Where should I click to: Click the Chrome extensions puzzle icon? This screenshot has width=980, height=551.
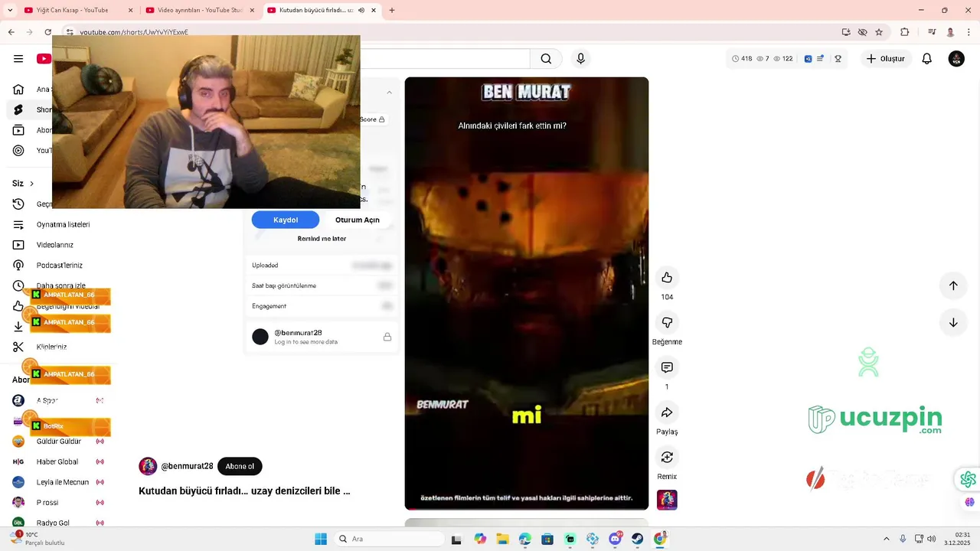tap(905, 32)
